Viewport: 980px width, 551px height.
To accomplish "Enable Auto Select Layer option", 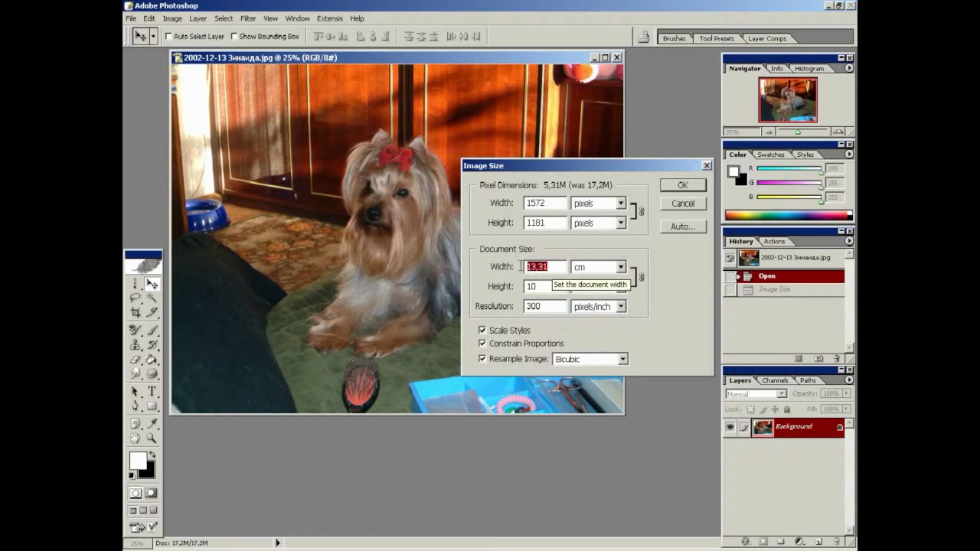I will [x=168, y=37].
